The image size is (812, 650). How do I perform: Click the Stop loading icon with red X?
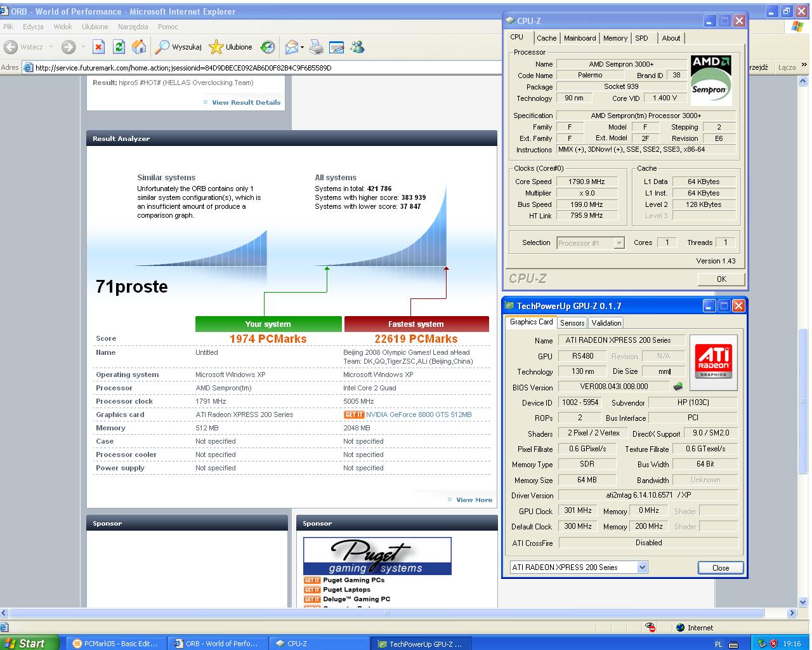98,47
